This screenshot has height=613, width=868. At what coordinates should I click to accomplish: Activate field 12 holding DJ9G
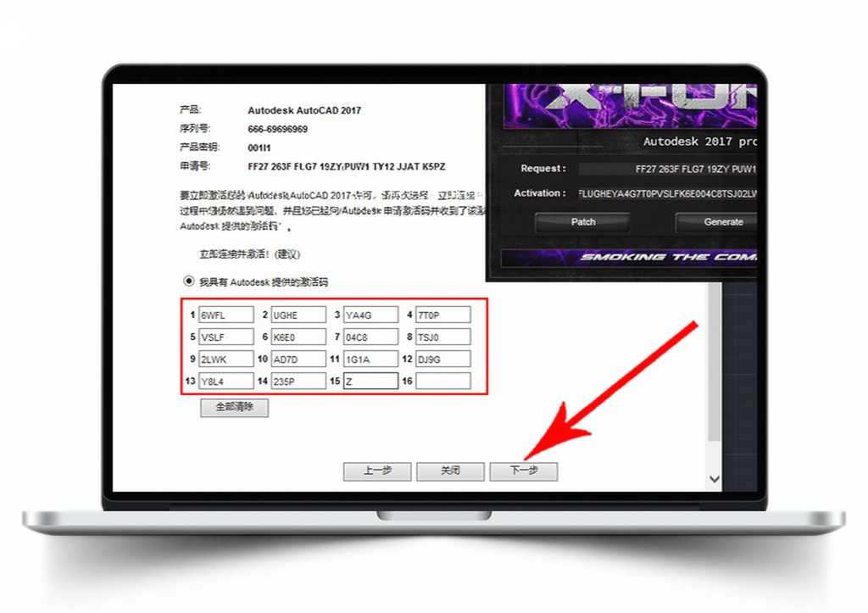coord(442,359)
